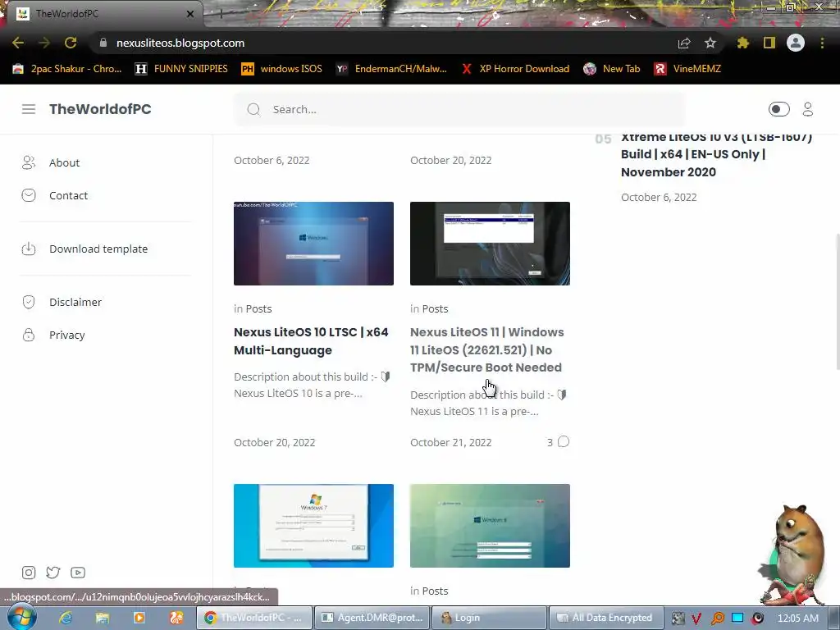Click the 12:05 AM system clock
The image size is (840, 630).
pyautogui.click(x=797, y=618)
